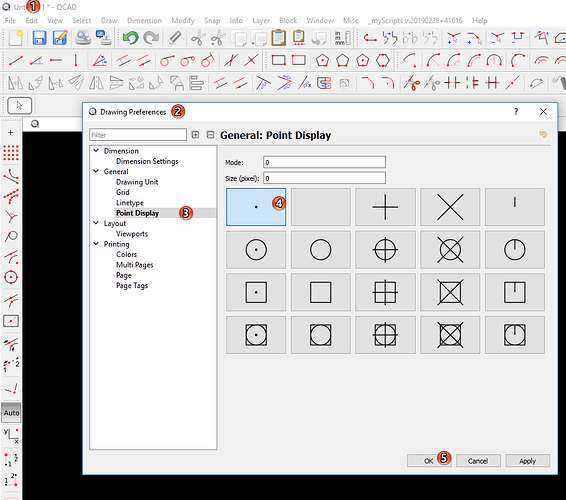Collapse the General tree group
566x500 pixels.
coord(96,171)
